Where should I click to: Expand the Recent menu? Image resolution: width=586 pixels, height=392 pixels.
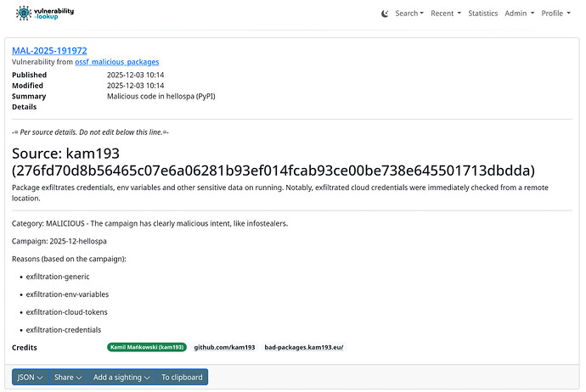click(445, 14)
